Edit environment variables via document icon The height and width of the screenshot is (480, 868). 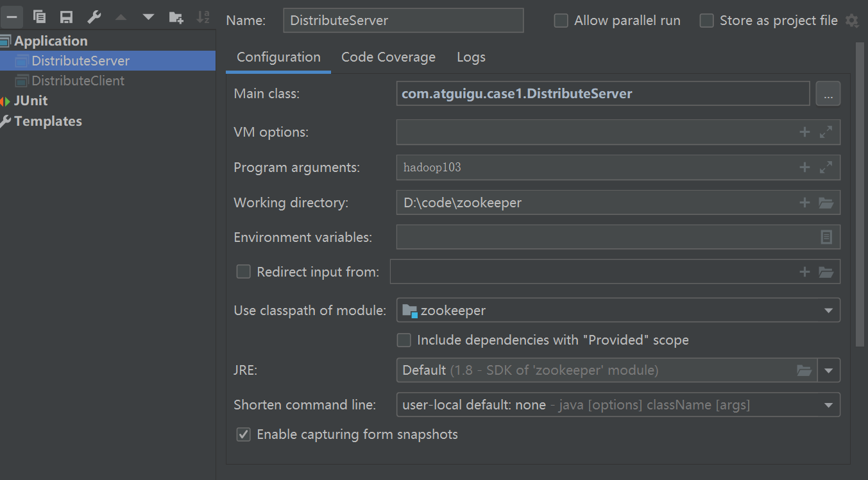pos(826,237)
